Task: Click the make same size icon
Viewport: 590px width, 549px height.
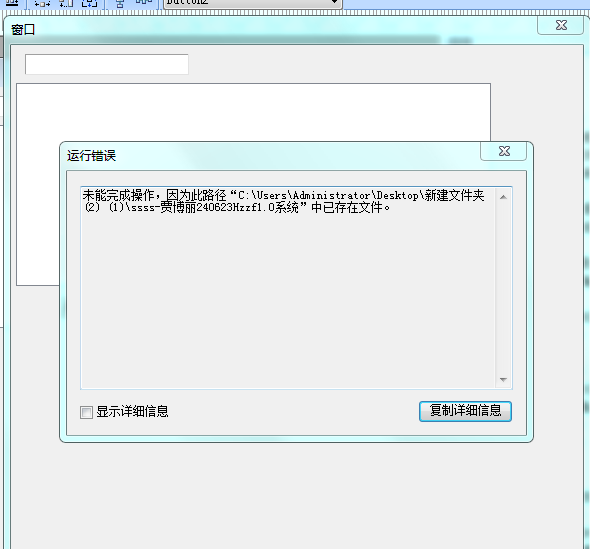Action: [90, 3]
